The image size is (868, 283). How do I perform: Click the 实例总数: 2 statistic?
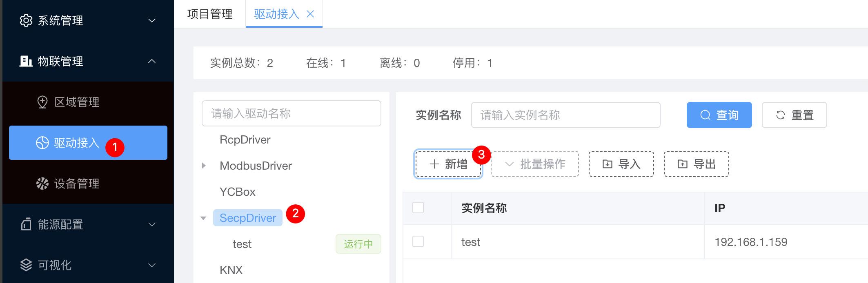242,63
